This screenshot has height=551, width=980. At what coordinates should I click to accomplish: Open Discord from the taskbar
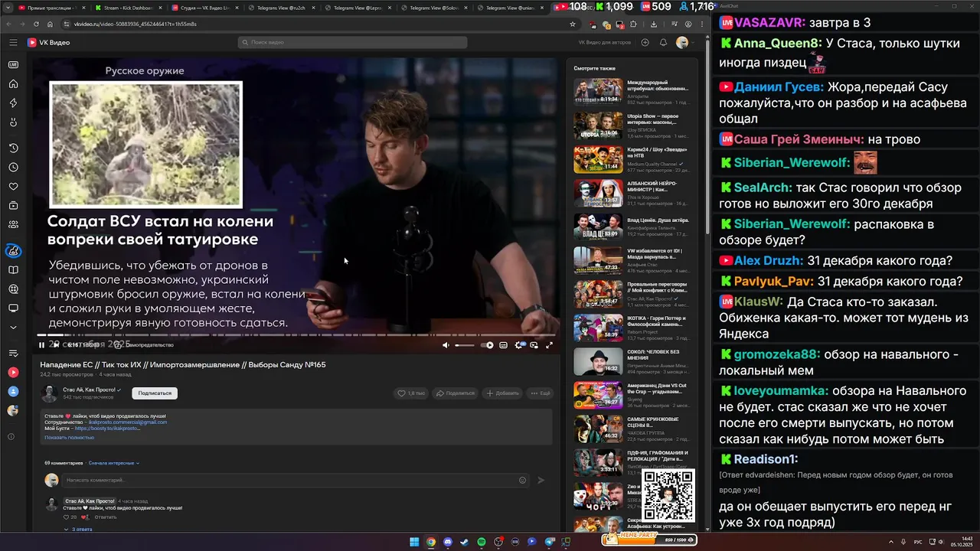pyautogui.click(x=448, y=542)
